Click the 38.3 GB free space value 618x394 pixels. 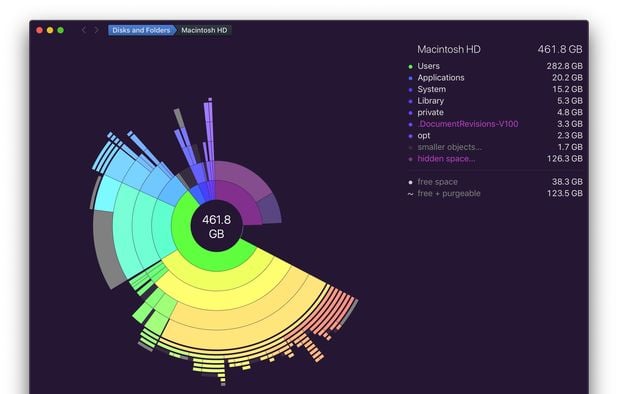[567, 182]
